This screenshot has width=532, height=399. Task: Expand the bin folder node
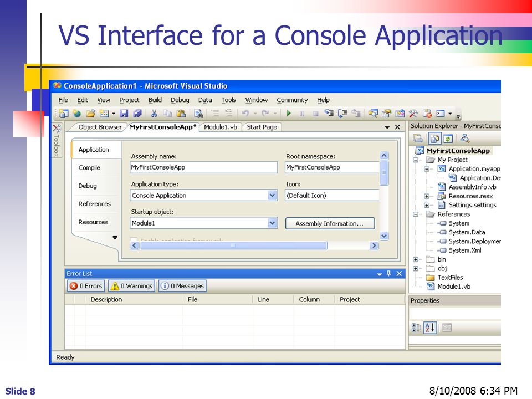click(416, 259)
